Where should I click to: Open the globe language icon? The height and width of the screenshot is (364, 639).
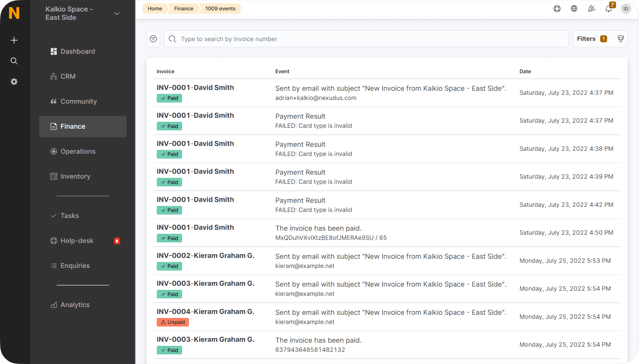(x=574, y=8)
